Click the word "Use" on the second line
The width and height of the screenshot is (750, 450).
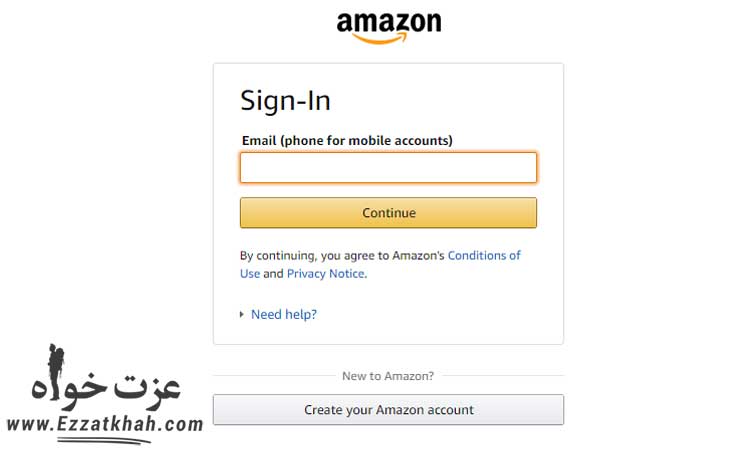pos(250,273)
